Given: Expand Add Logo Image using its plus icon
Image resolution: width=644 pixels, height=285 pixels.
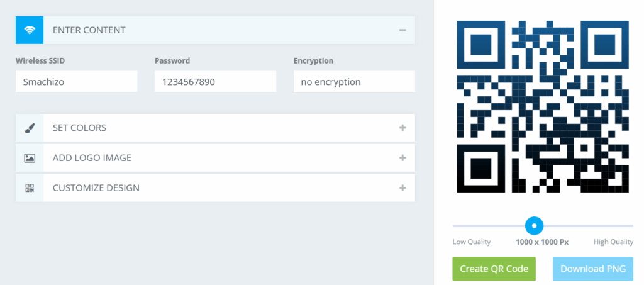Looking at the screenshot, I should 402,158.
